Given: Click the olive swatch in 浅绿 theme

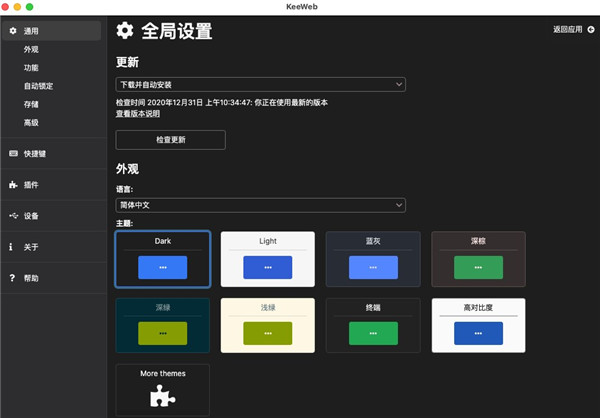Looking at the screenshot, I should (268, 333).
